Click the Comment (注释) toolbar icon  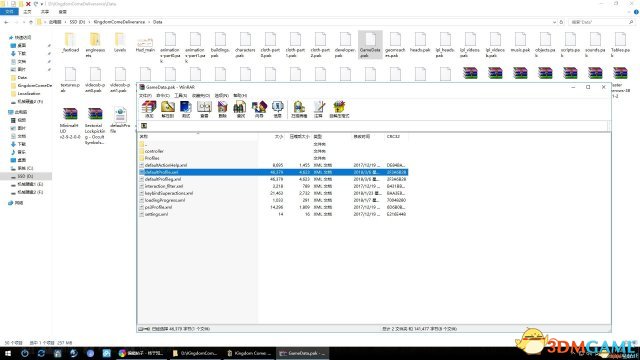point(319,109)
